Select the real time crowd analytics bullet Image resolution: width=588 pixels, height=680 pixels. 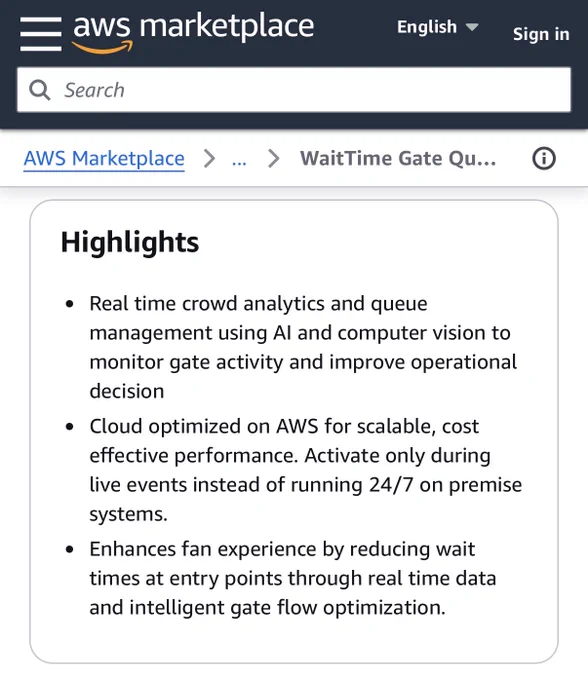[303, 347]
